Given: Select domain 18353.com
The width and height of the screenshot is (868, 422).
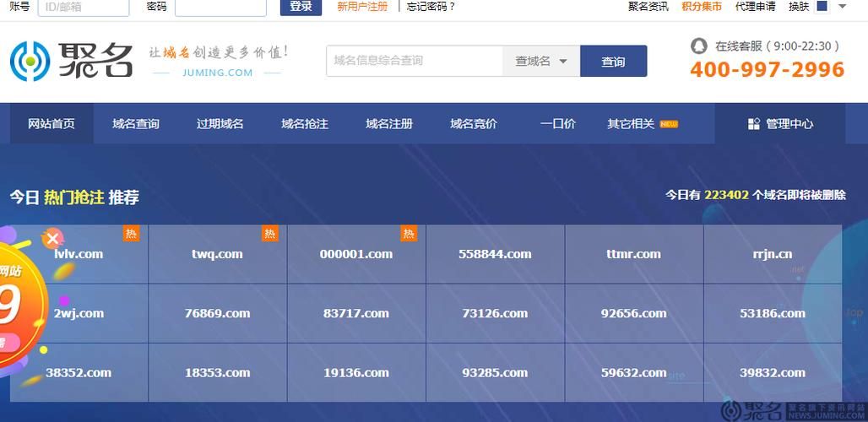Looking at the screenshot, I should (x=218, y=373).
